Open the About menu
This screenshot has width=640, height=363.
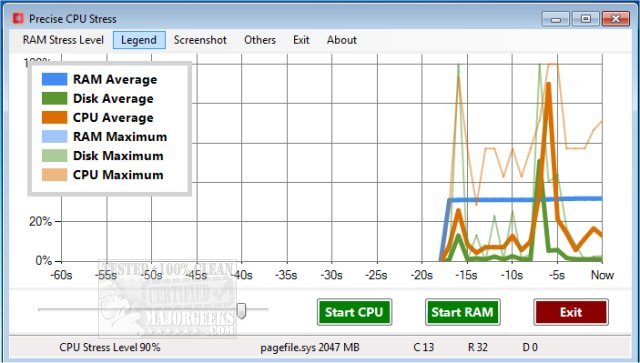(342, 40)
